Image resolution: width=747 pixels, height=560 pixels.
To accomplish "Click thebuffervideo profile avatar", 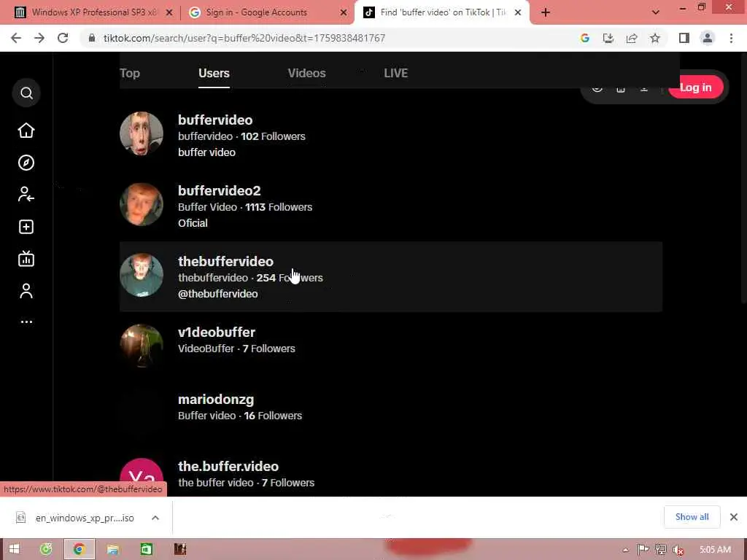I will coord(142,275).
